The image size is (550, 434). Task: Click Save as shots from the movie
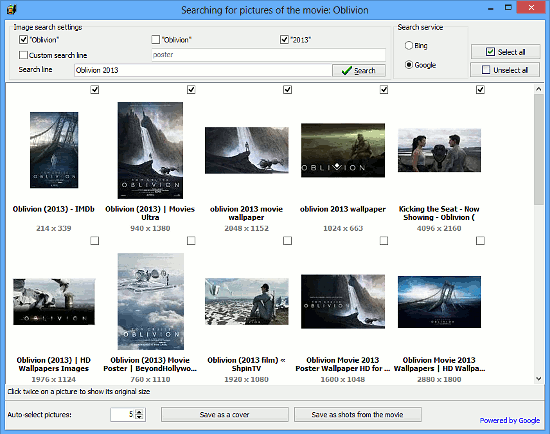coord(357,414)
